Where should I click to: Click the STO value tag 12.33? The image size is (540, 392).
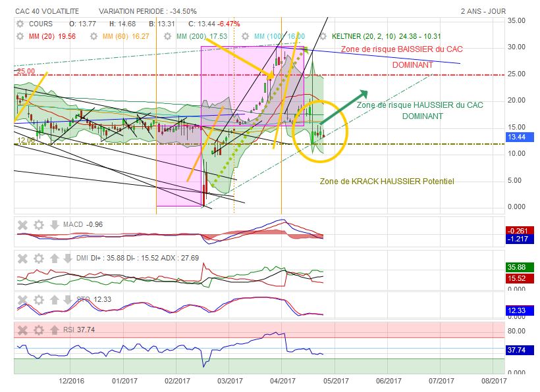click(x=520, y=310)
